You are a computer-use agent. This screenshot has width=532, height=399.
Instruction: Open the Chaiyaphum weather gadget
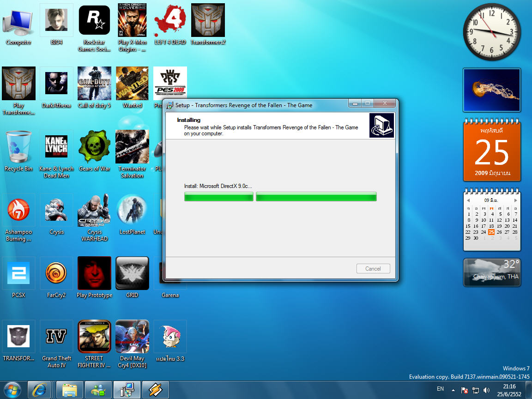coord(492,272)
